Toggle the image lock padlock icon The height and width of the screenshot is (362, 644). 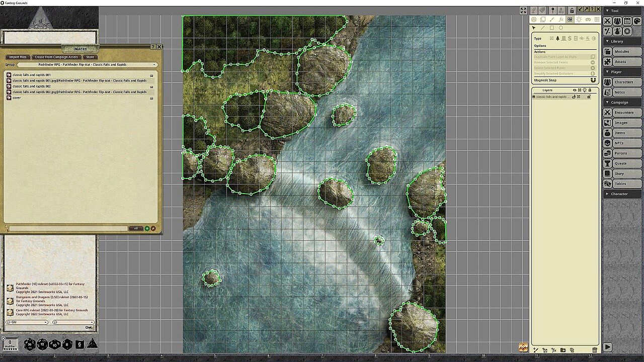(572, 10)
